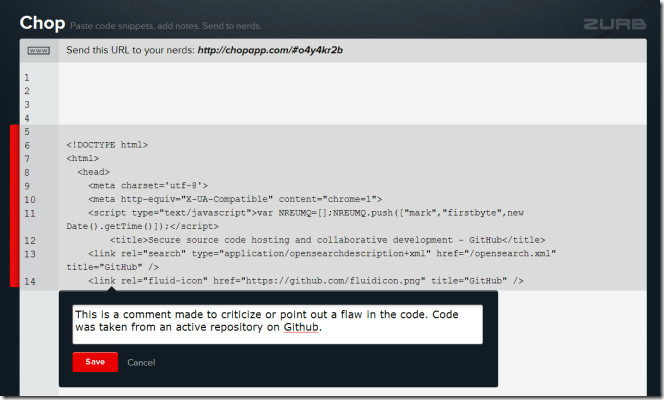Screen dimensions: 664x400
Task: Select line number 10
Action: click(x=30, y=199)
